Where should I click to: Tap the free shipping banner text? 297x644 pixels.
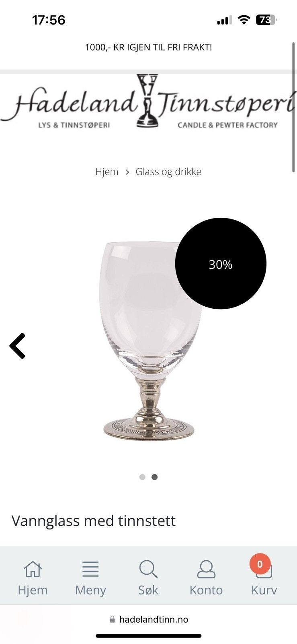point(148,47)
